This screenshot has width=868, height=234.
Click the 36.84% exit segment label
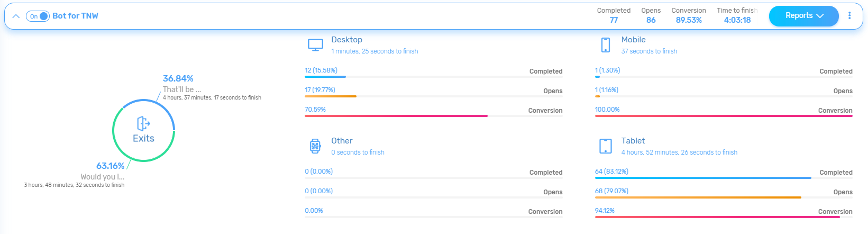click(178, 78)
